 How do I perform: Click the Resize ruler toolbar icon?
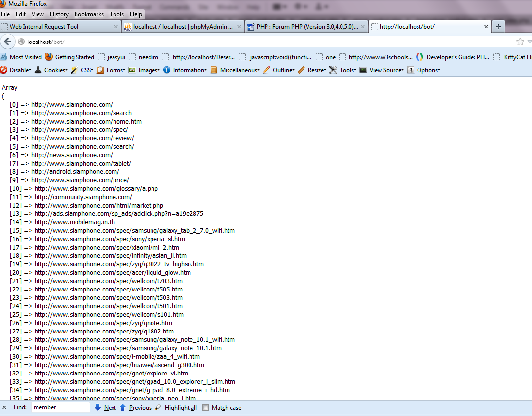pyautogui.click(x=302, y=70)
